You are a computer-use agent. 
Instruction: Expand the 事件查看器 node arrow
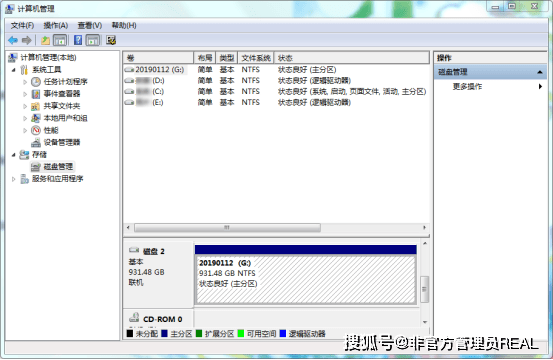tap(25, 94)
